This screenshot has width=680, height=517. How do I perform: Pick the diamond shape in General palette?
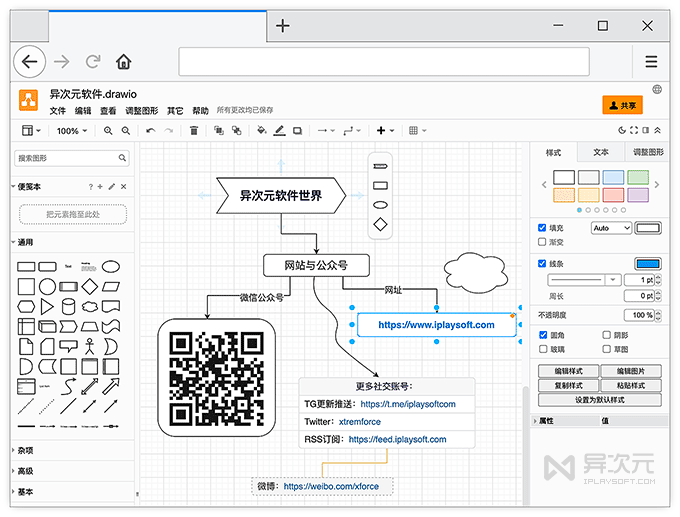coord(90,286)
